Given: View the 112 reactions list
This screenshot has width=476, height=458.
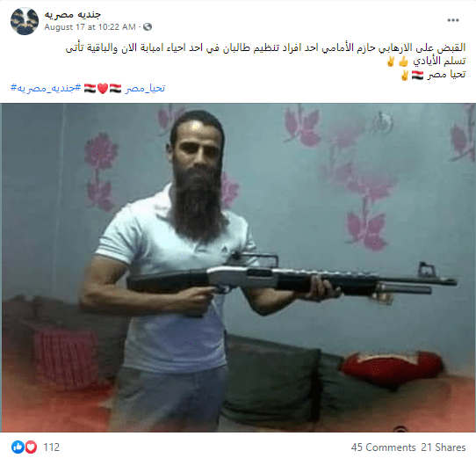Looking at the screenshot, I should [x=51, y=447].
